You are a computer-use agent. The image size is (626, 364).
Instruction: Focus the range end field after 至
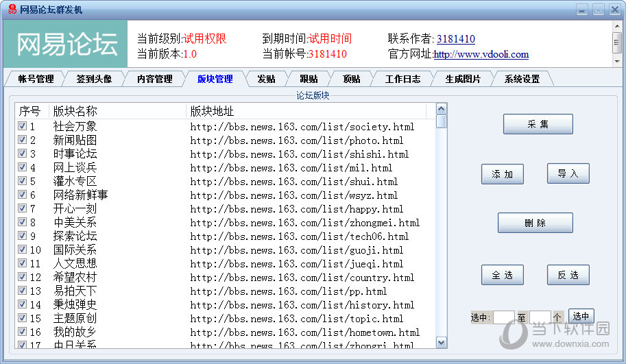[x=540, y=317]
